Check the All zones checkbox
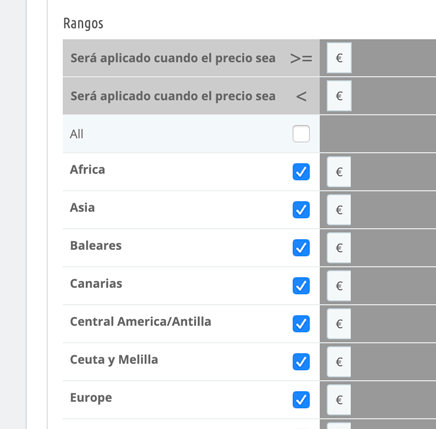Image resolution: width=436 pixels, height=429 pixels. point(301,134)
